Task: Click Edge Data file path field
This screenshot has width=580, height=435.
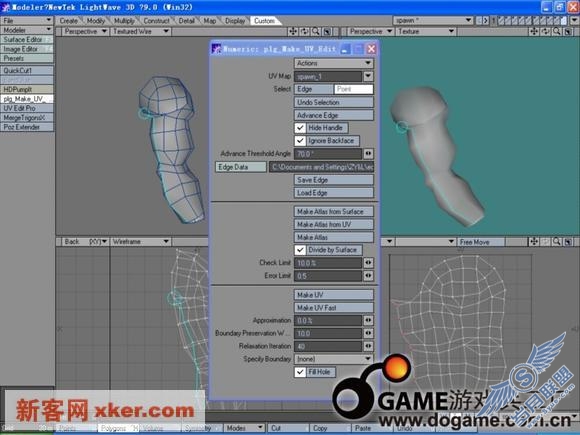Action: [321, 167]
